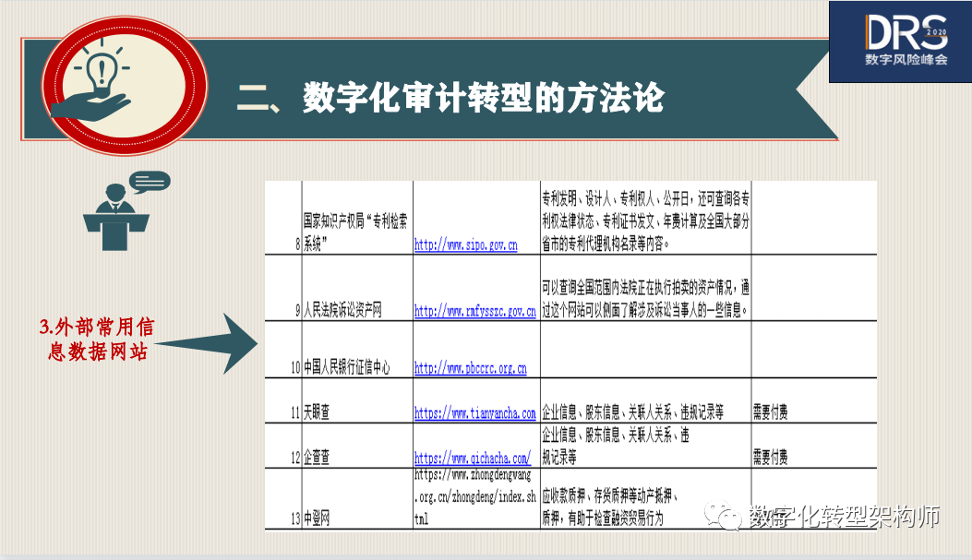The image size is (972, 560).
Task: Open the https://www.qichacha.com/ link
Action: click(473, 459)
